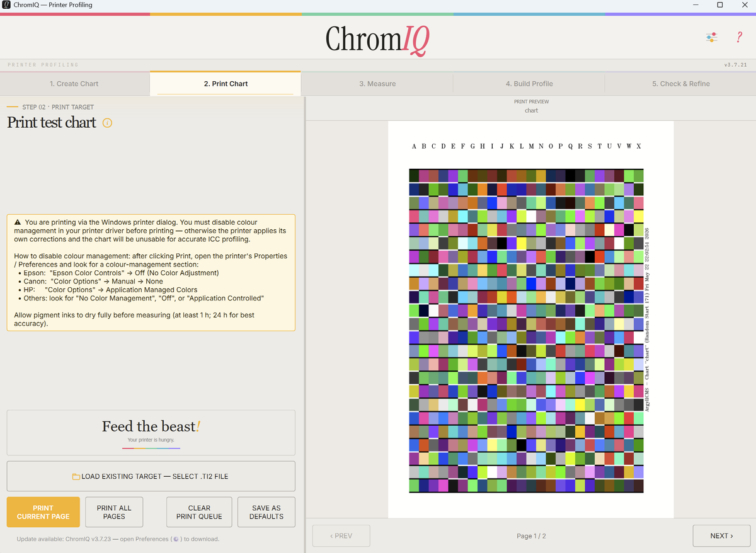Click the PRINT PREVIEW label
756x553 pixels.
tap(531, 101)
